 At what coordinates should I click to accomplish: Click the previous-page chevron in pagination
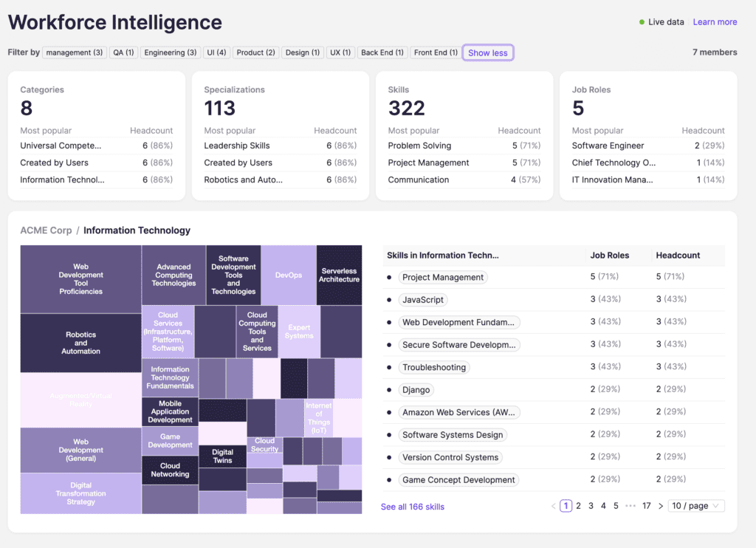553,505
